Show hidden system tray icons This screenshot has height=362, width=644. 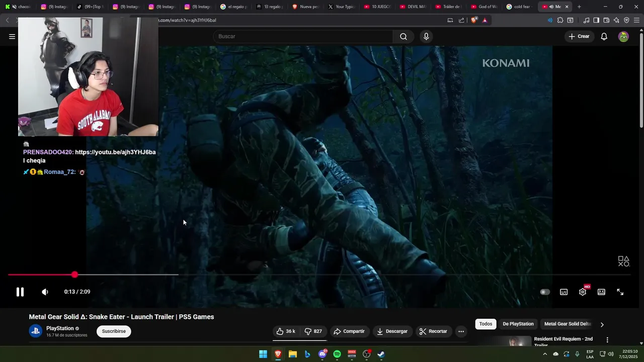[544, 354]
